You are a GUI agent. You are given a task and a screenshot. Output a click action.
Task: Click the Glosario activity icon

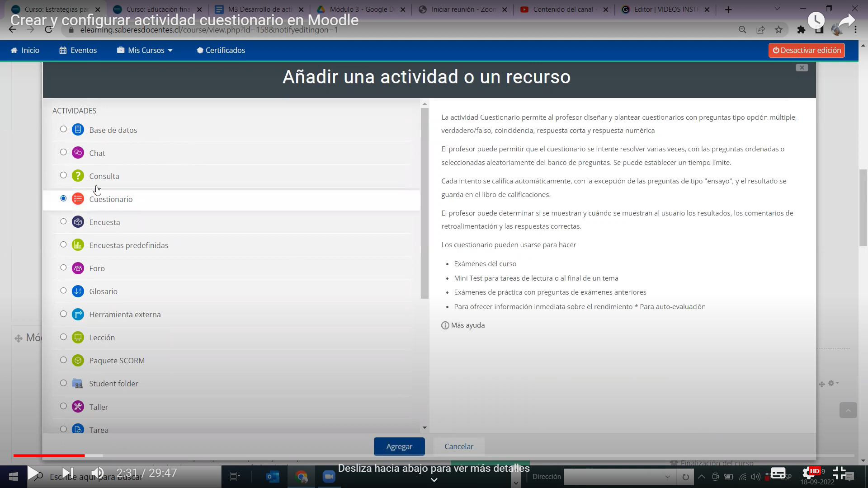pyautogui.click(x=77, y=291)
